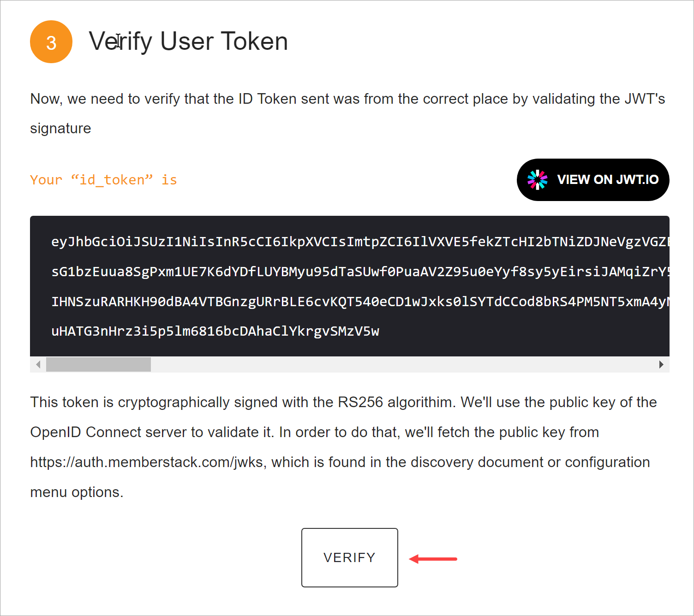Screen dimensions: 694x616
Task: Click the token line starting with IHNSzuRARHKH
Action: pos(360,302)
